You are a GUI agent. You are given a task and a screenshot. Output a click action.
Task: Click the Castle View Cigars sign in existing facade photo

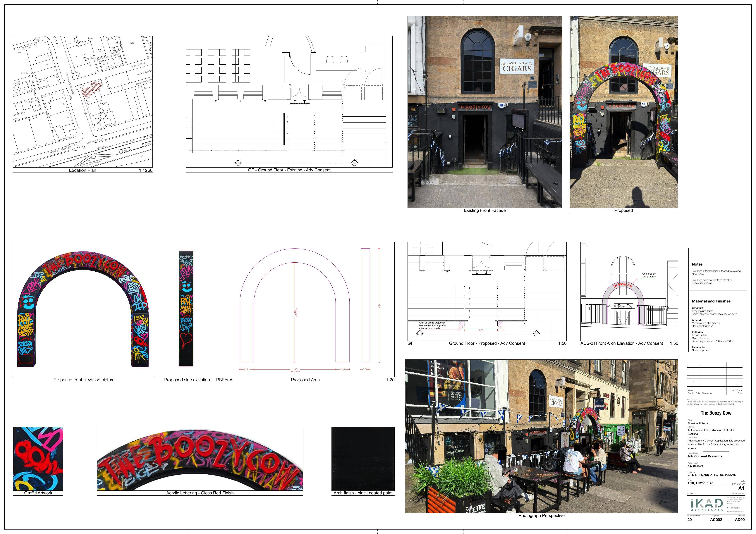point(517,66)
